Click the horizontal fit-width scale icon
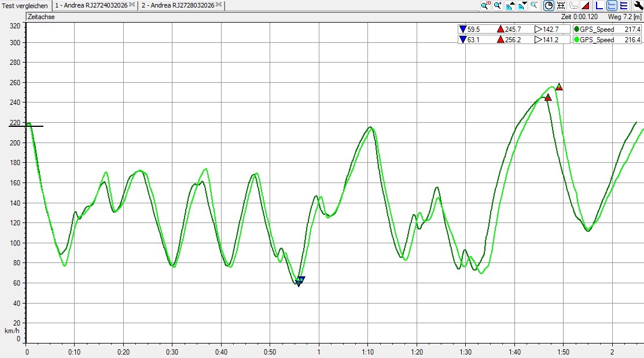This screenshot has width=644, height=358. click(x=560, y=6)
